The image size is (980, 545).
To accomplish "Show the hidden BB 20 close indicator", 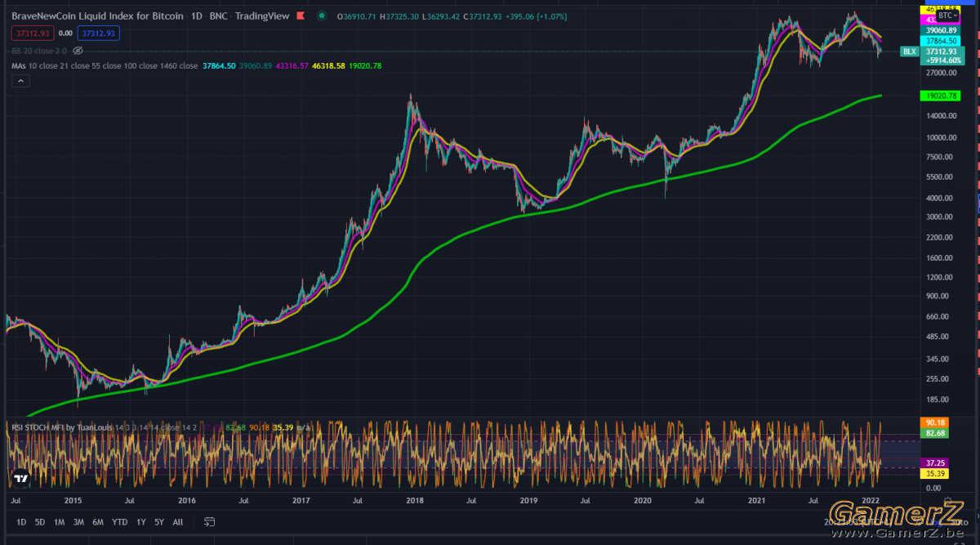I will coord(78,50).
